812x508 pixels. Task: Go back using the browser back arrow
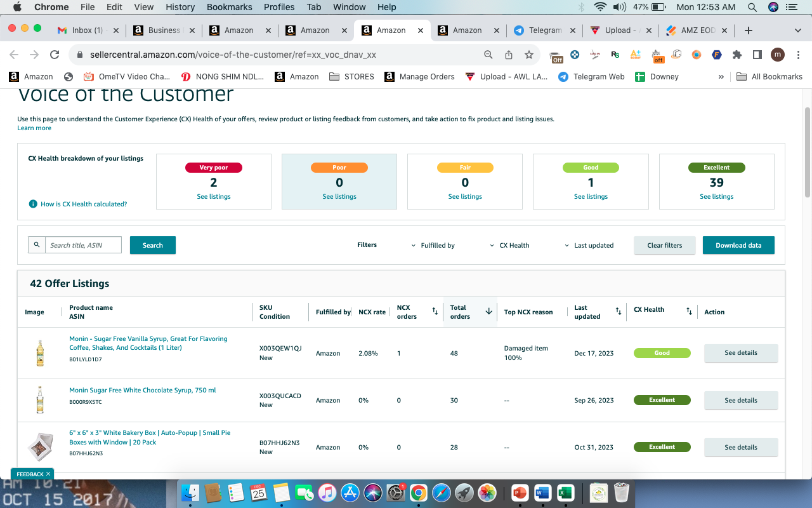14,55
